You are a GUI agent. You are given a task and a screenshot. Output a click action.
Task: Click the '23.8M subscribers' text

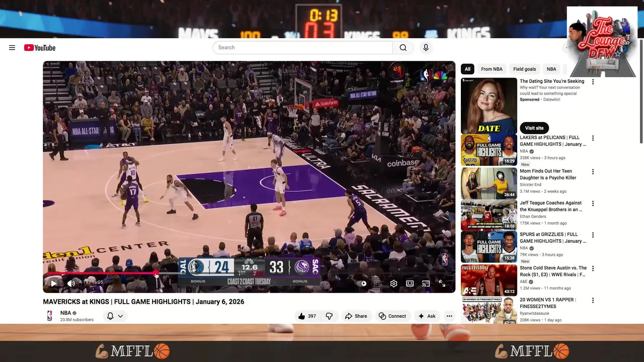coord(77,320)
